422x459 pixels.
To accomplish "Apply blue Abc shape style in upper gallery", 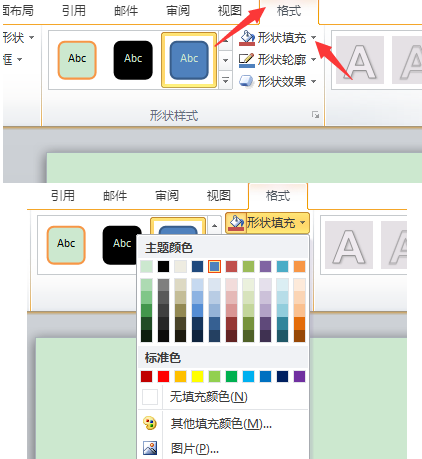I will click(x=189, y=60).
